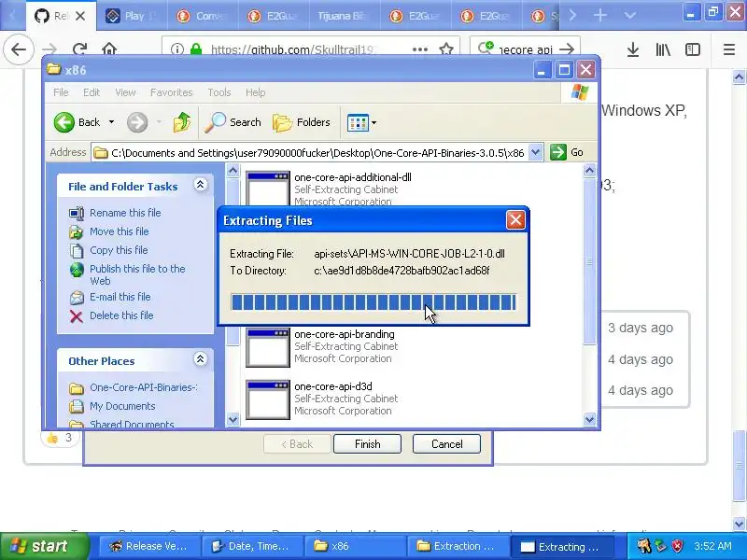Click the extraction progress bar

pyautogui.click(x=373, y=302)
